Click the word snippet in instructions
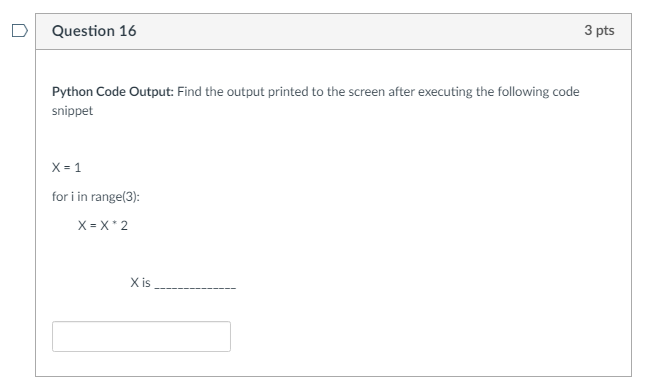 coord(72,111)
